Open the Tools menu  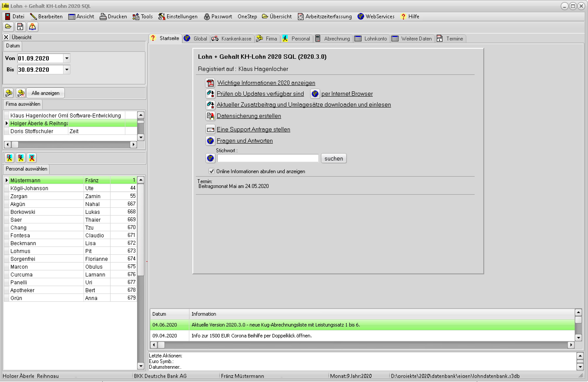pyautogui.click(x=143, y=17)
